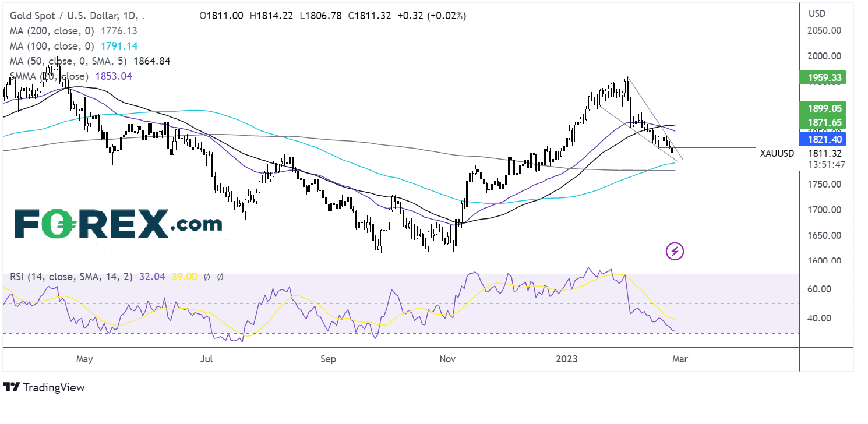The image size is (868, 424).
Task: Click the Sep label on time axis
Action: tap(329, 359)
